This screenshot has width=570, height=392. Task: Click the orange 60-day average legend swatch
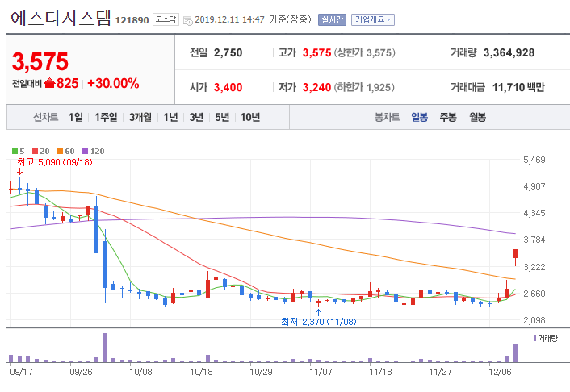click(x=60, y=151)
